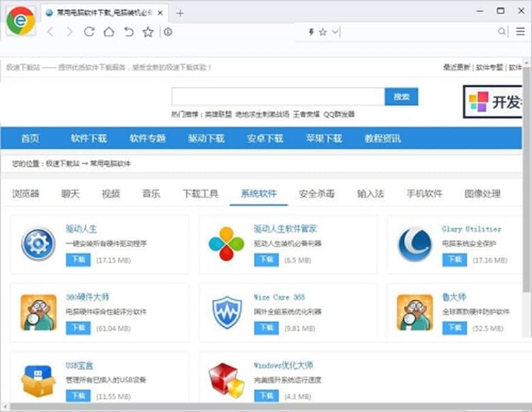The image size is (532, 412).
Task: Select the 软件下载 navigation menu item
Action: tap(89, 138)
